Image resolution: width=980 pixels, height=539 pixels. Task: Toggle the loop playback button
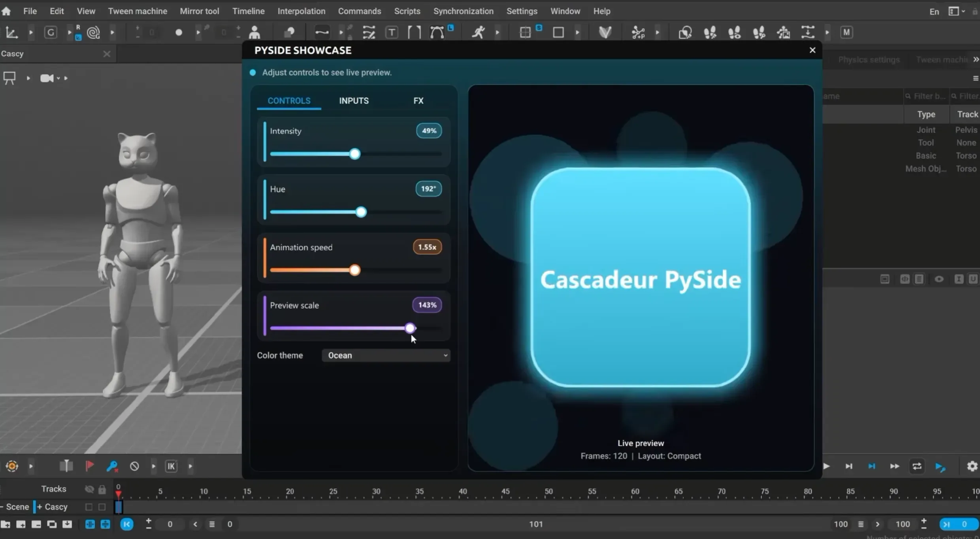(x=917, y=466)
